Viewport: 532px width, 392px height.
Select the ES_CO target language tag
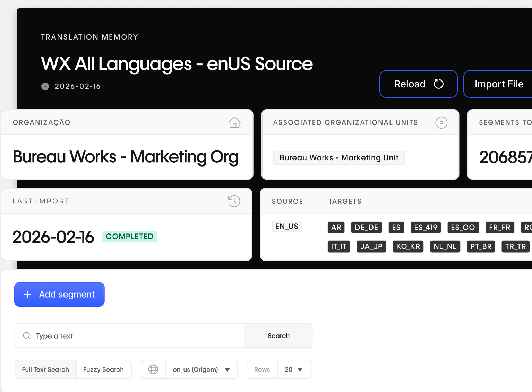463,228
